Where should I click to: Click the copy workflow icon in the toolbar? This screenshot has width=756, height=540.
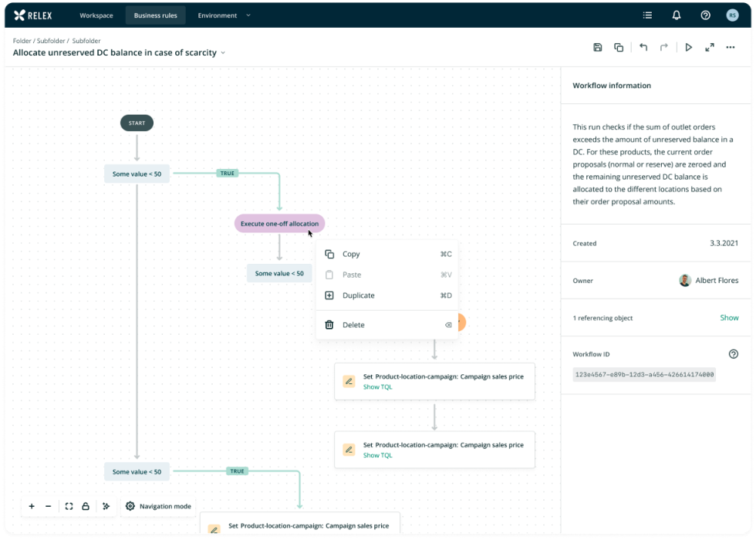[619, 48]
